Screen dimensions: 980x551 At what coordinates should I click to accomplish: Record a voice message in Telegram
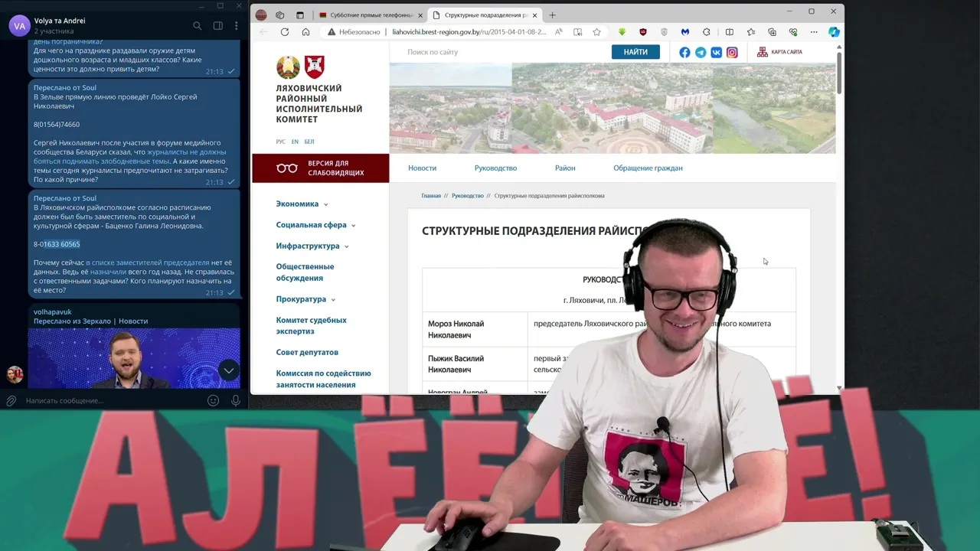[236, 400]
